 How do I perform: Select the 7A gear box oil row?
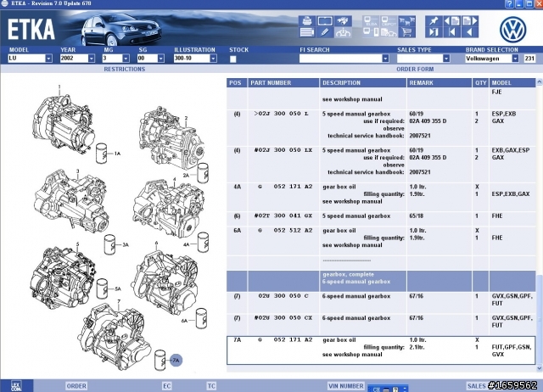click(x=381, y=350)
